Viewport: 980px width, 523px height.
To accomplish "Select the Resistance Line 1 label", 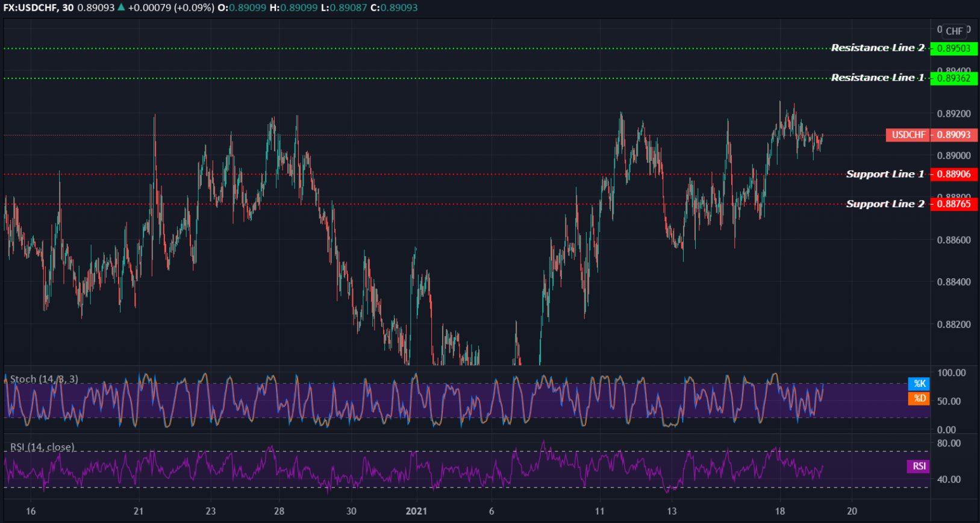I will [x=878, y=78].
